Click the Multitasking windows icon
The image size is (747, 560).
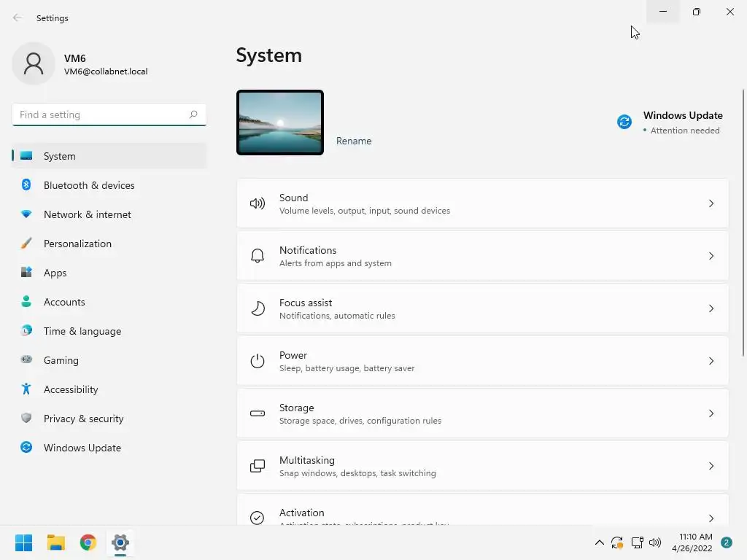pos(258,466)
